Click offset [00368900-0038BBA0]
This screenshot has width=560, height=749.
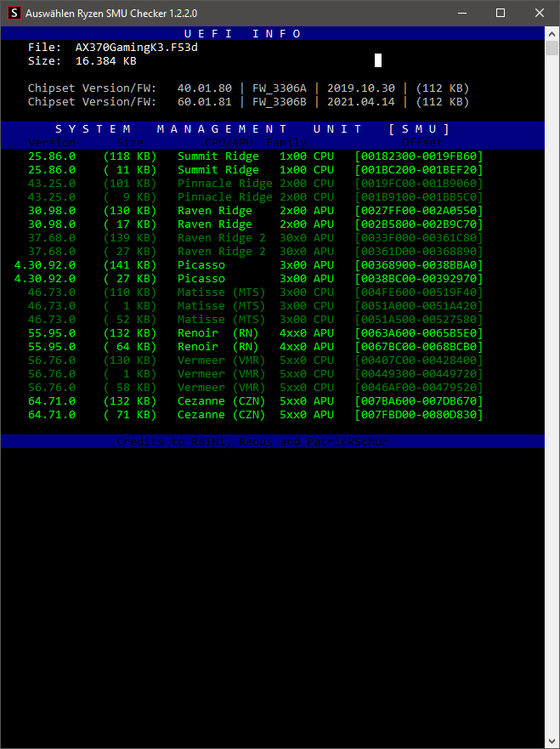pos(419,264)
